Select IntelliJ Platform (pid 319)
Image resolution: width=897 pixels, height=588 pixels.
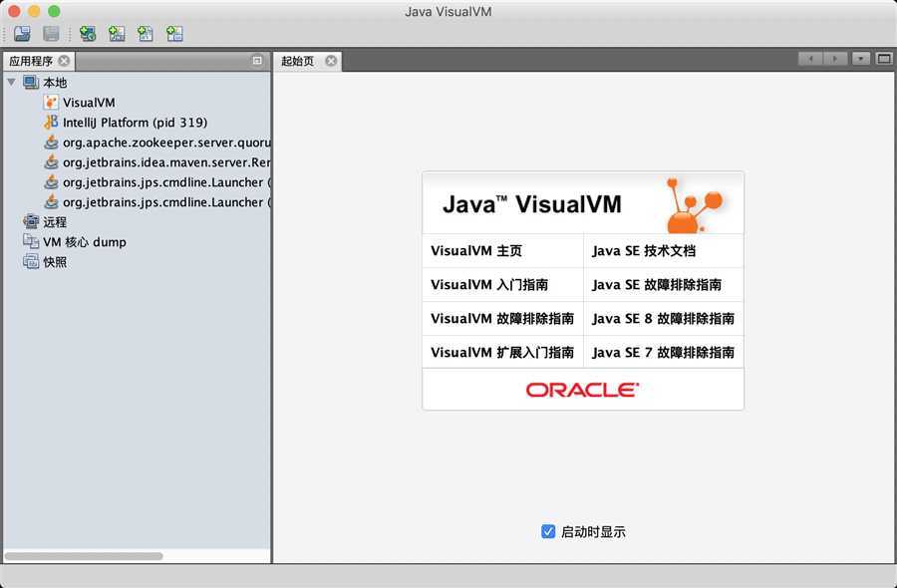(x=135, y=123)
